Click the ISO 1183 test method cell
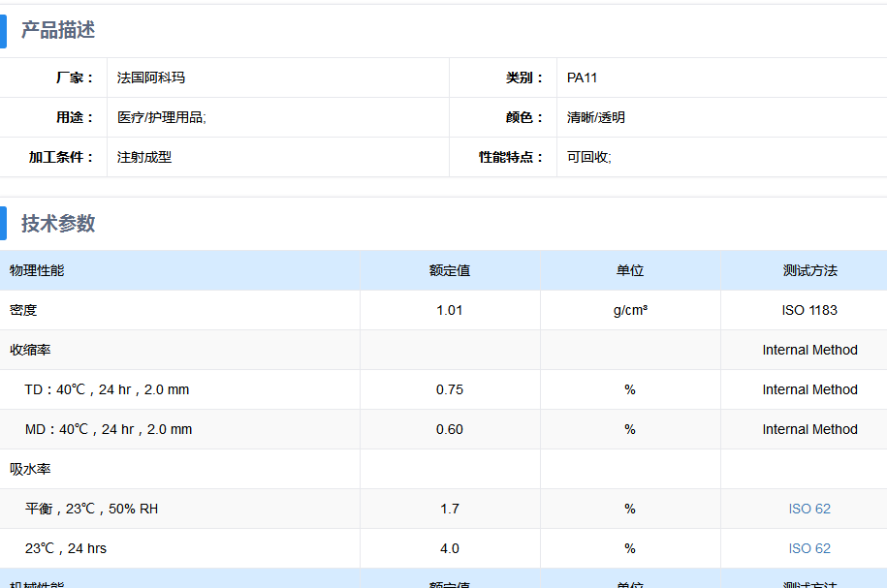The image size is (887, 588). coord(809,310)
